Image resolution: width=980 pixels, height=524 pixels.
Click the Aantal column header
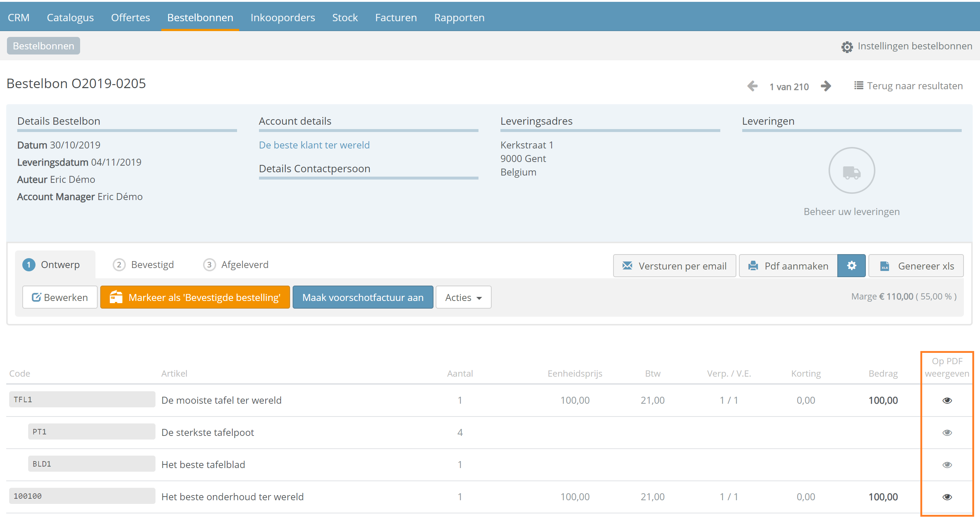(x=460, y=373)
